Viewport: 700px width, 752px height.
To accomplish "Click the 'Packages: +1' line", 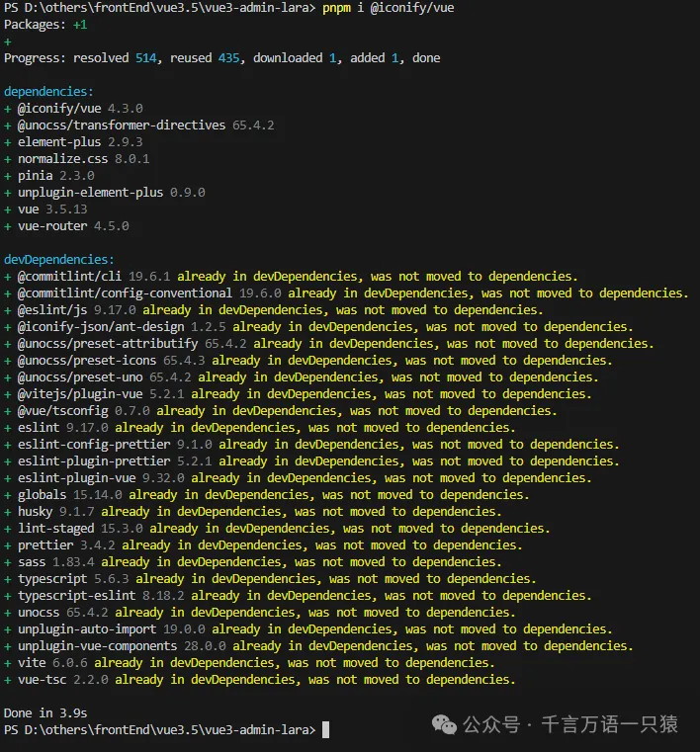I will click(x=44, y=25).
